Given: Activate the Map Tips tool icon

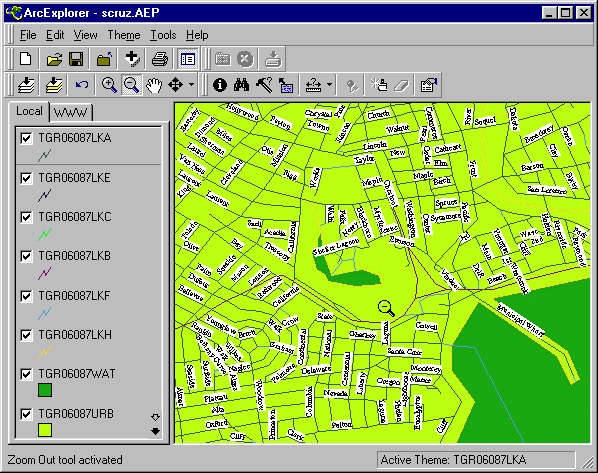Looking at the screenshot, I should [286, 85].
